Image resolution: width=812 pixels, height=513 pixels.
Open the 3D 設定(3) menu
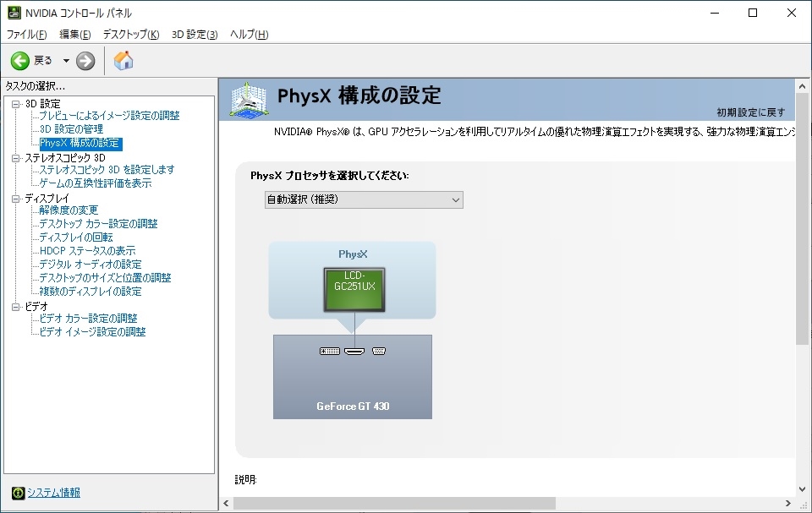pos(195,34)
